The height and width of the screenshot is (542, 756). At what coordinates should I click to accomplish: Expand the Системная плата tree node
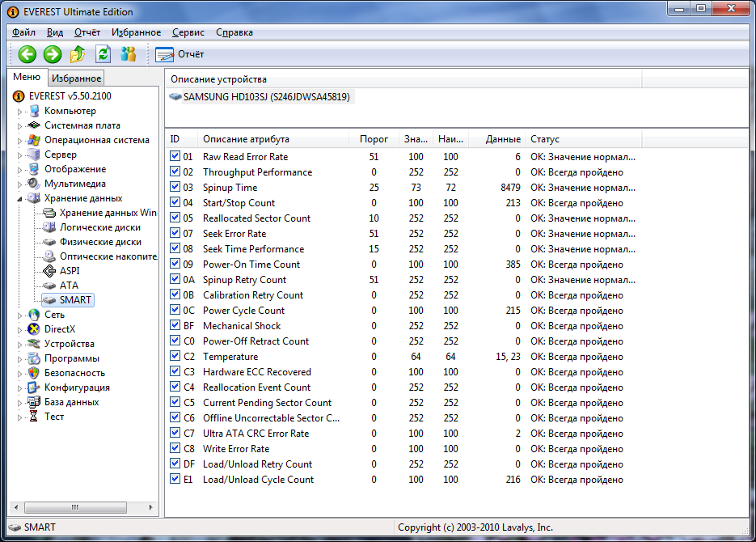(x=19, y=126)
